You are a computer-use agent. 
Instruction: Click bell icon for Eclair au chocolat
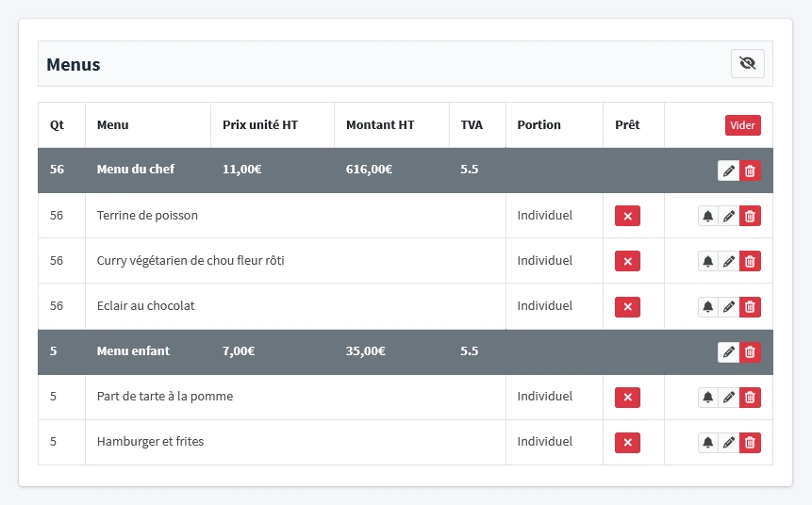pyautogui.click(x=708, y=307)
